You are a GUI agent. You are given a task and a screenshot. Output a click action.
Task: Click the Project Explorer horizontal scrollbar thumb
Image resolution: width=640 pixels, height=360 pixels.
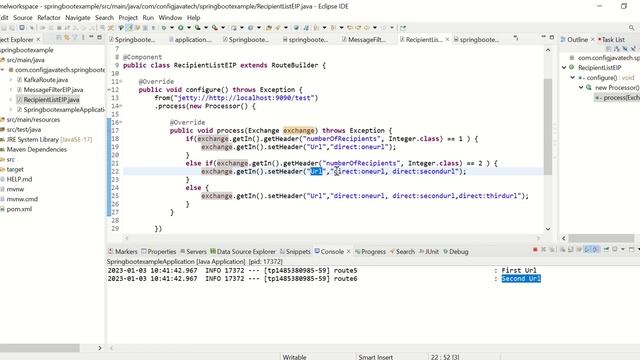[x=40, y=348]
